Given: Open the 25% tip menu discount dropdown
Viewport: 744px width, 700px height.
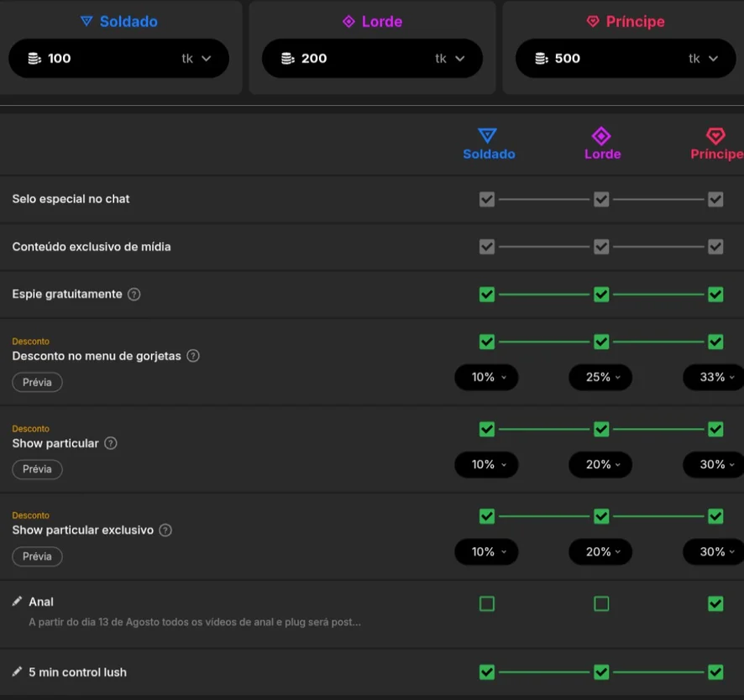Looking at the screenshot, I should pyautogui.click(x=600, y=378).
